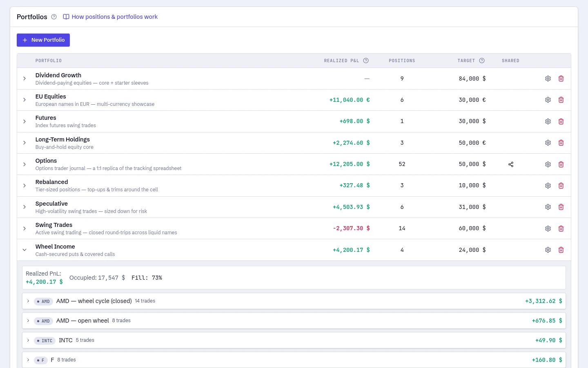Click Realized P&L column help icon
588x368 pixels.
(x=366, y=61)
